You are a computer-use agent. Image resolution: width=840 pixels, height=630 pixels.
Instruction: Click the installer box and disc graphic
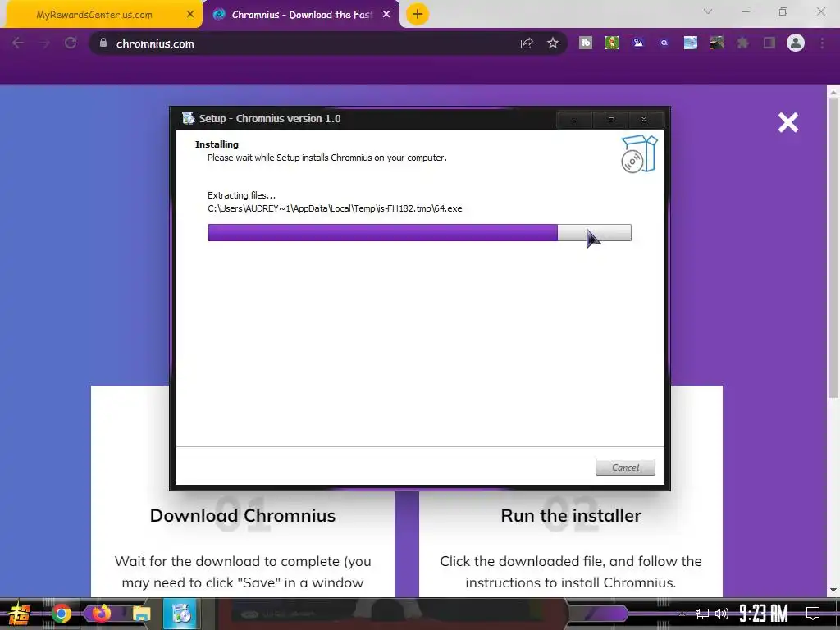tap(638, 154)
